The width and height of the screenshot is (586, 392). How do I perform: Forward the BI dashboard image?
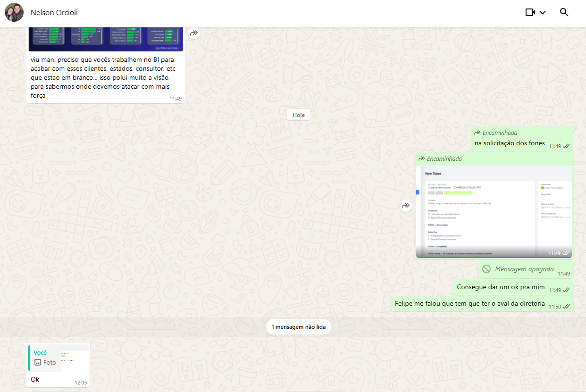[x=194, y=33]
